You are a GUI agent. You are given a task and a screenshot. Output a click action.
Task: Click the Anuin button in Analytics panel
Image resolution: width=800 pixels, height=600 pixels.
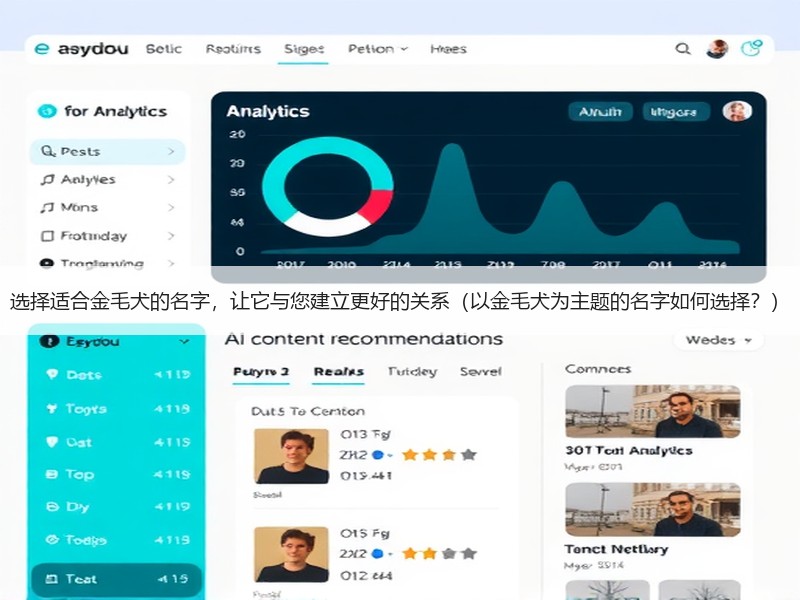point(601,112)
